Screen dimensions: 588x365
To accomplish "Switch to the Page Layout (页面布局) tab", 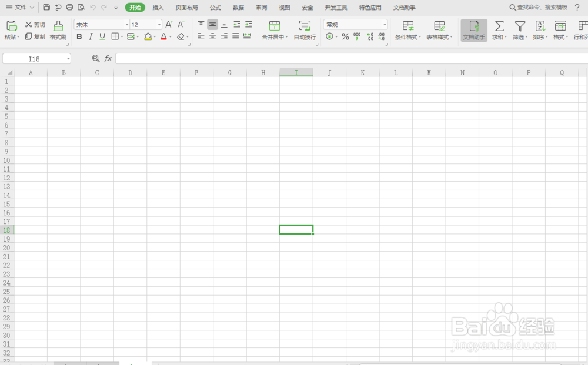I will pos(186,8).
